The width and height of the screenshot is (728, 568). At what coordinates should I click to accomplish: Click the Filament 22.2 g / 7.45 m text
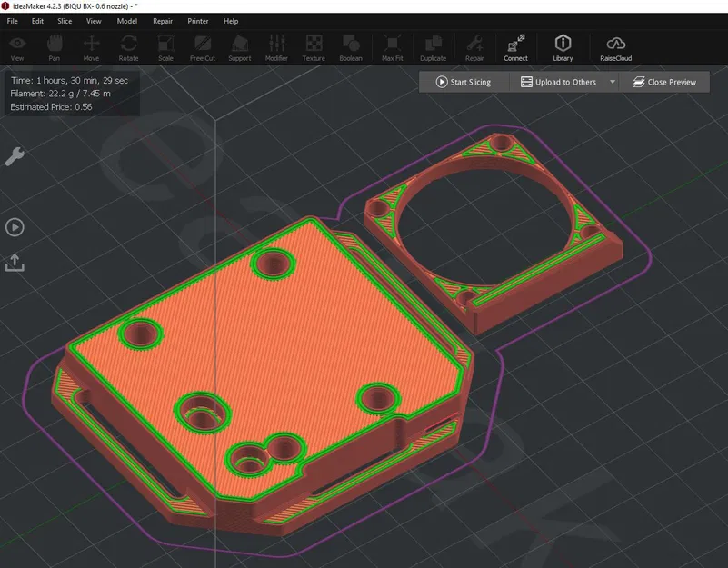[x=60, y=94]
